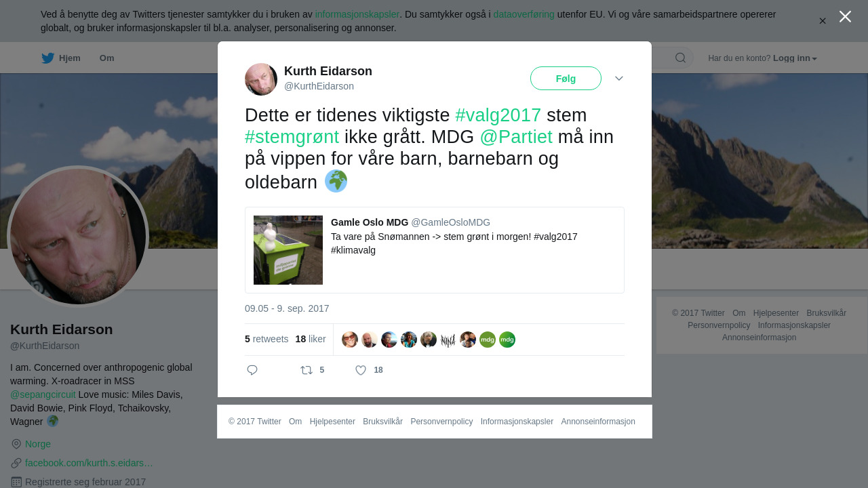View the 5 retweets list
This screenshot has height=488, width=868.
click(x=267, y=339)
